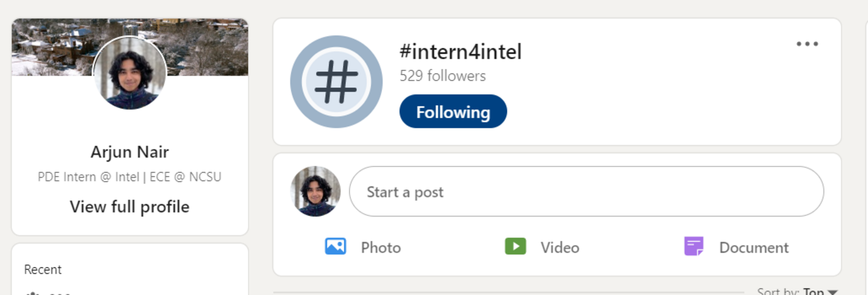Click the PDE Intern @ Intel headline

(130, 177)
